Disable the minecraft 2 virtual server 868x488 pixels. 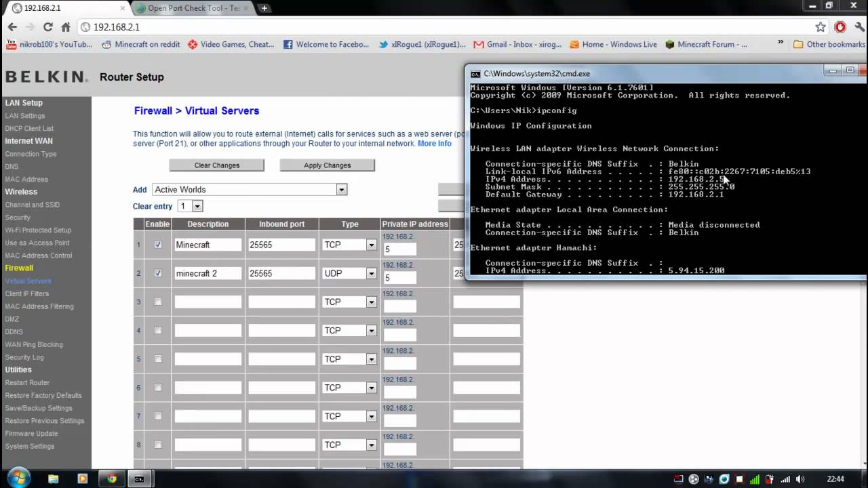coord(158,273)
